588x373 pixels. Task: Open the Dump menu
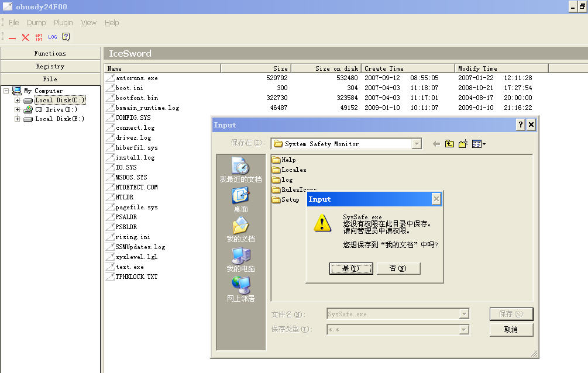[36, 23]
